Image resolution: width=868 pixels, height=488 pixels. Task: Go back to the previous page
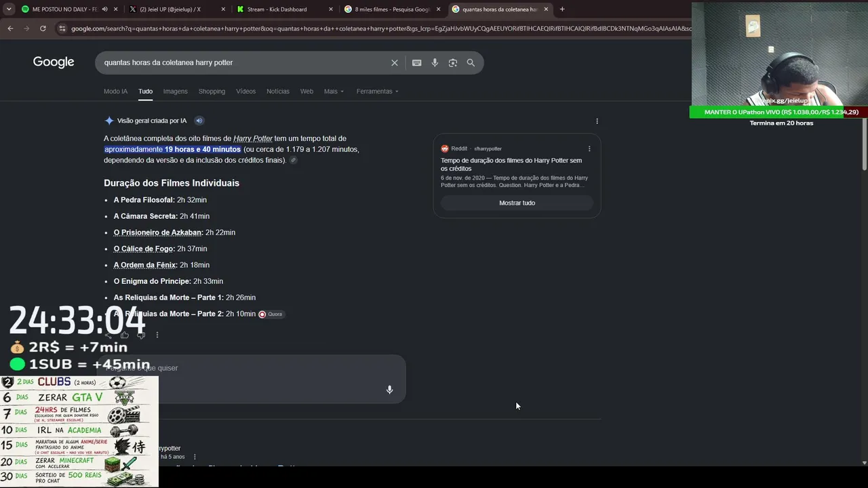click(x=10, y=28)
